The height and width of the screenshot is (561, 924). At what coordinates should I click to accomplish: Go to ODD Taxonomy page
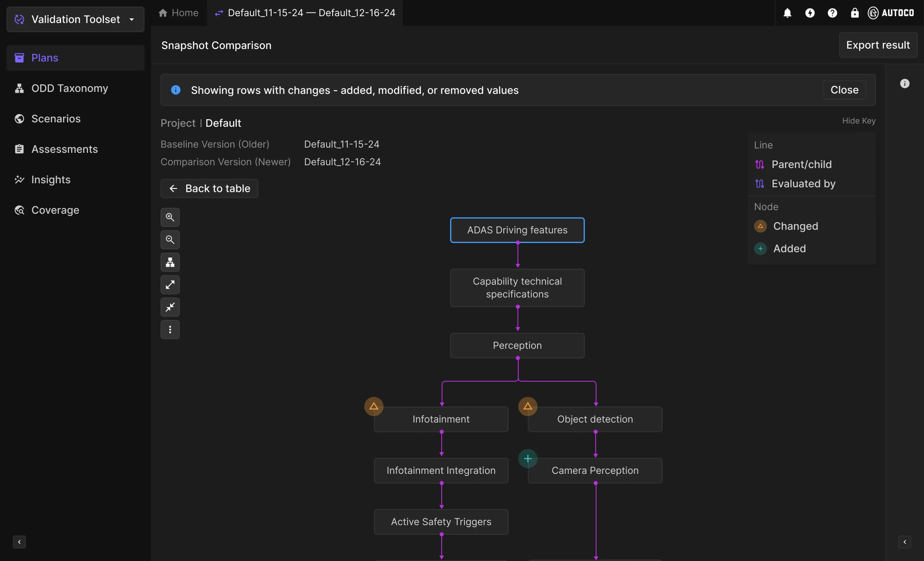pos(75,88)
